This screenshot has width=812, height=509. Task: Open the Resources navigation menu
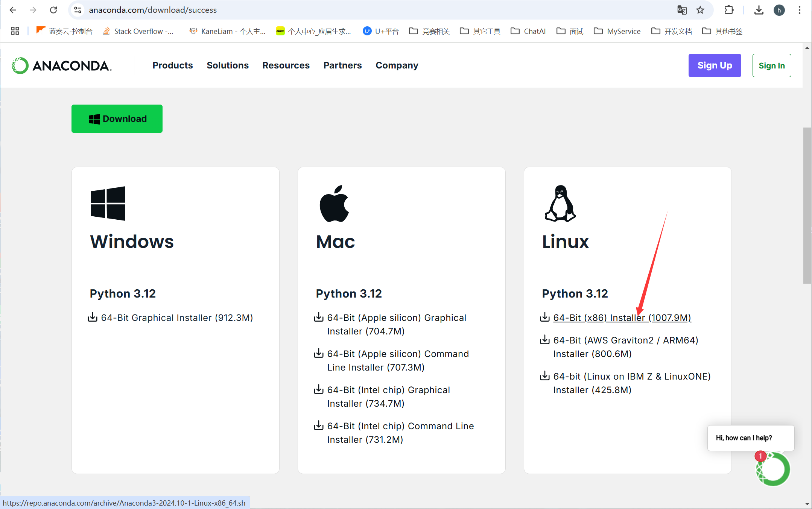(286, 65)
